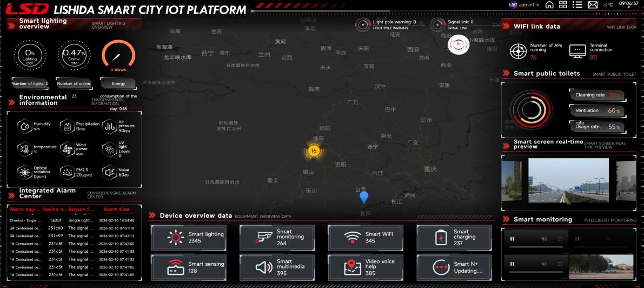Expand the Smart public toilets section arrows
This screenshot has height=288, width=644.
point(506,74)
